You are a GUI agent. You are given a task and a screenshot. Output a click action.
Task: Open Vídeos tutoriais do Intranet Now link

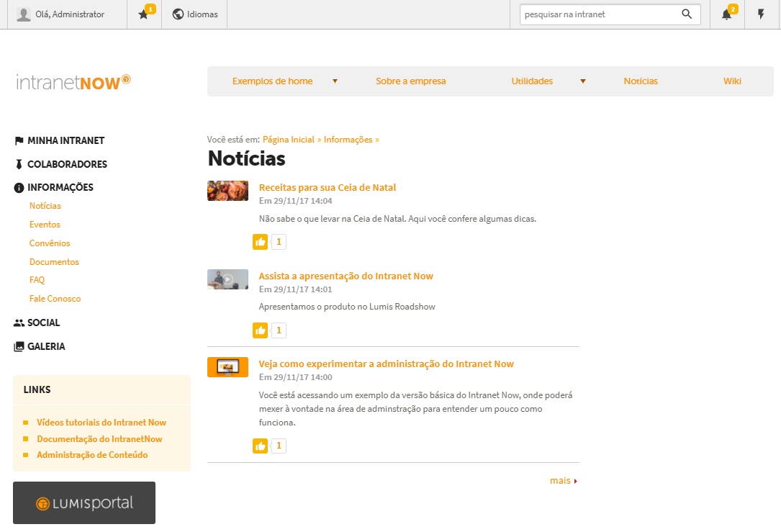101,423
